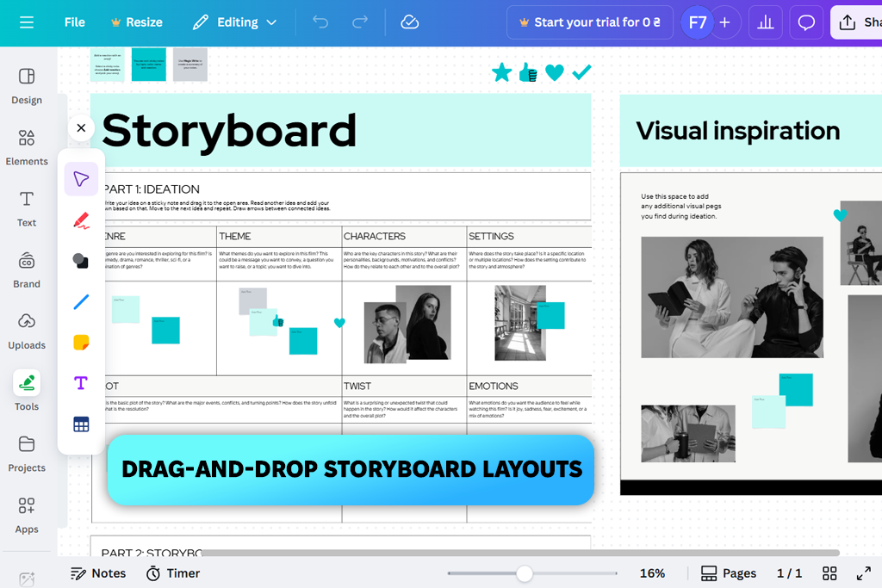882x588 pixels.
Task: Open the Brand panel
Action: (27, 269)
